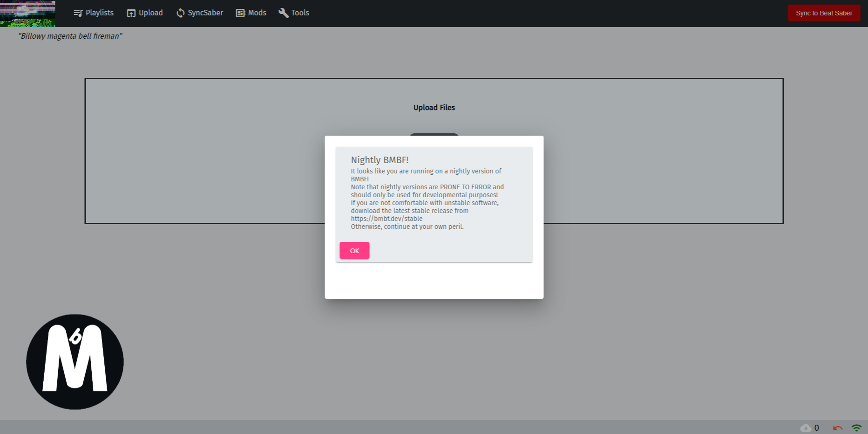Viewport: 868px width, 434px height.
Task: Click the "Nightly BMBF!" dialog title
Action: click(x=380, y=160)
